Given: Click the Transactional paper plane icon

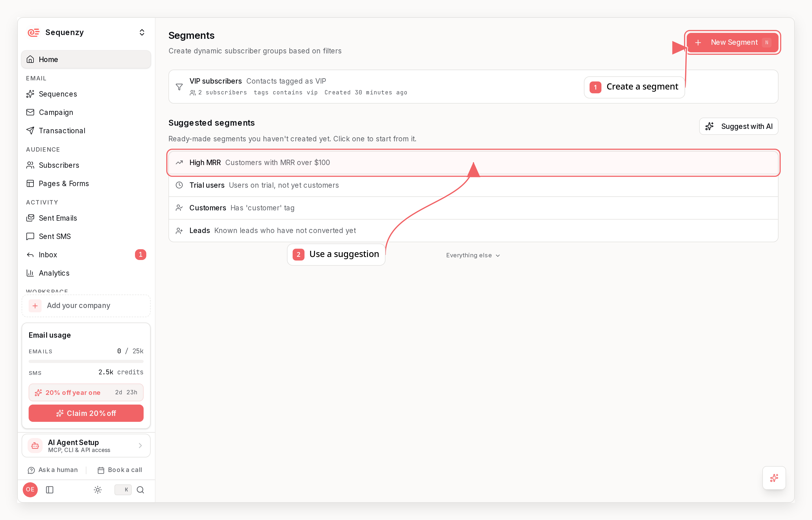Looking at the screenshot, I should (31, 130).
